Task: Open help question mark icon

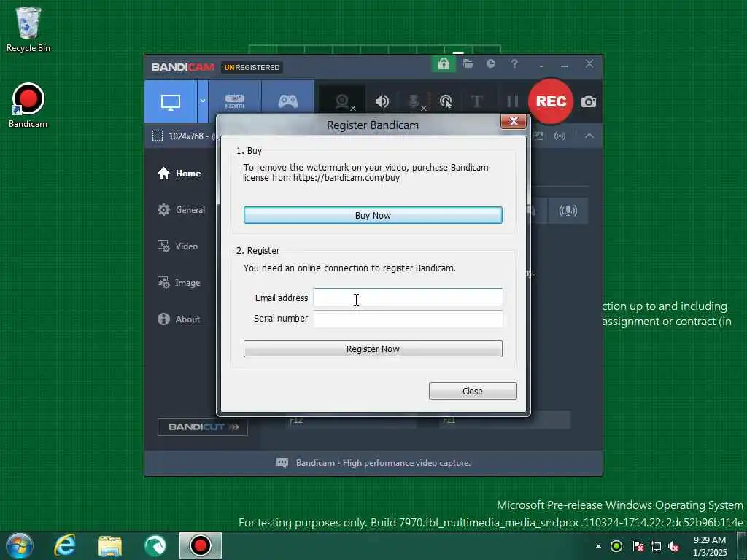Action: point(514,64)
